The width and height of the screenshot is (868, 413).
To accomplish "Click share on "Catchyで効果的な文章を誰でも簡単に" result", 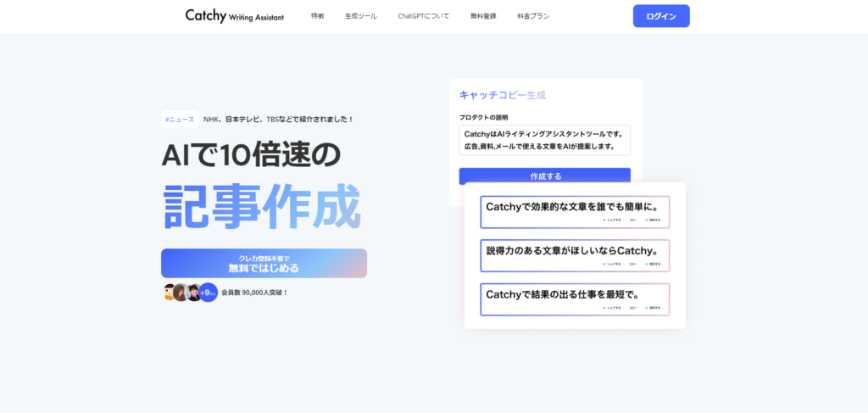I will tap(613, 220).
